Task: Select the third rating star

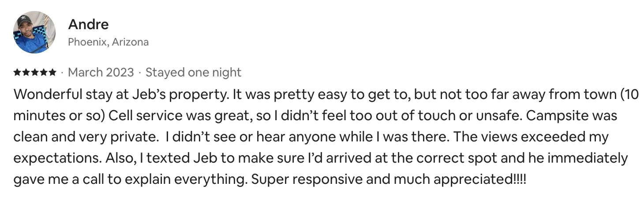Action: pyautogui.click(x=35, y=72)
